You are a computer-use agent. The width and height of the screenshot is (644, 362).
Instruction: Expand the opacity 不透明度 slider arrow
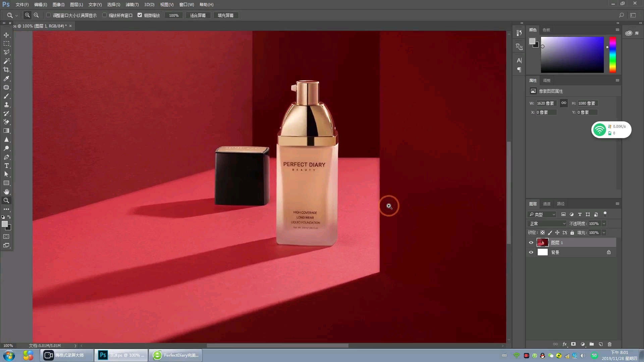click(604, 224)
